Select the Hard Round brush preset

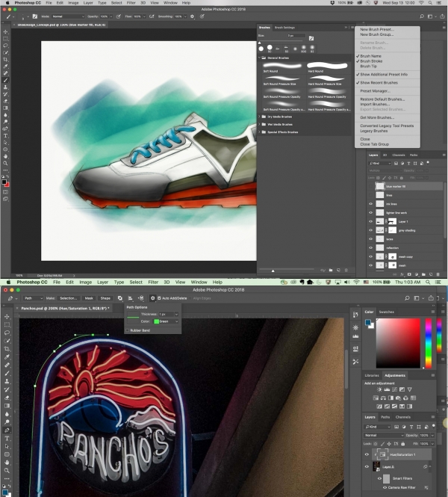point(327,67)
